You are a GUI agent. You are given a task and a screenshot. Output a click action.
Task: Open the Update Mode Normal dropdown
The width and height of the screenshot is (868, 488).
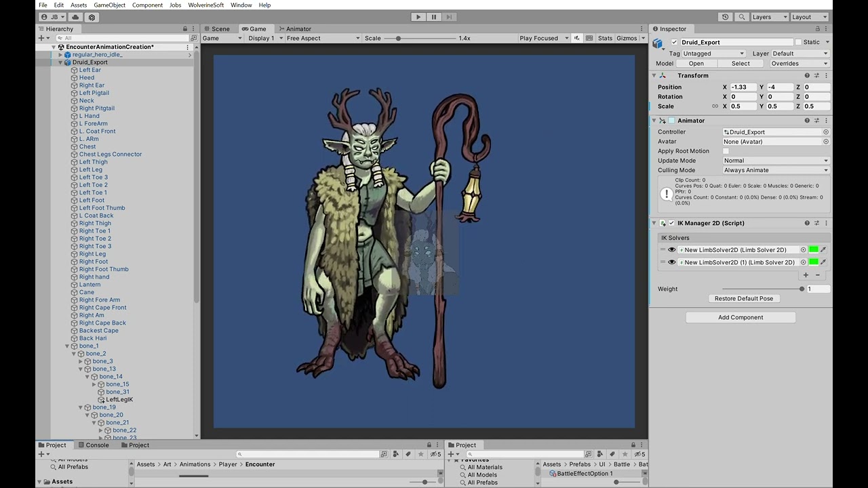tap(776, 161)
